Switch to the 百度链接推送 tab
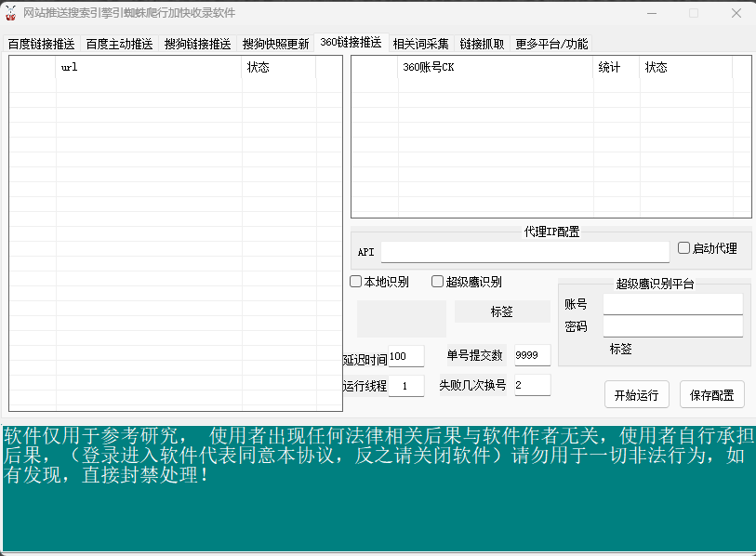Viewport: 756px width, 556px height. (41, 44)
